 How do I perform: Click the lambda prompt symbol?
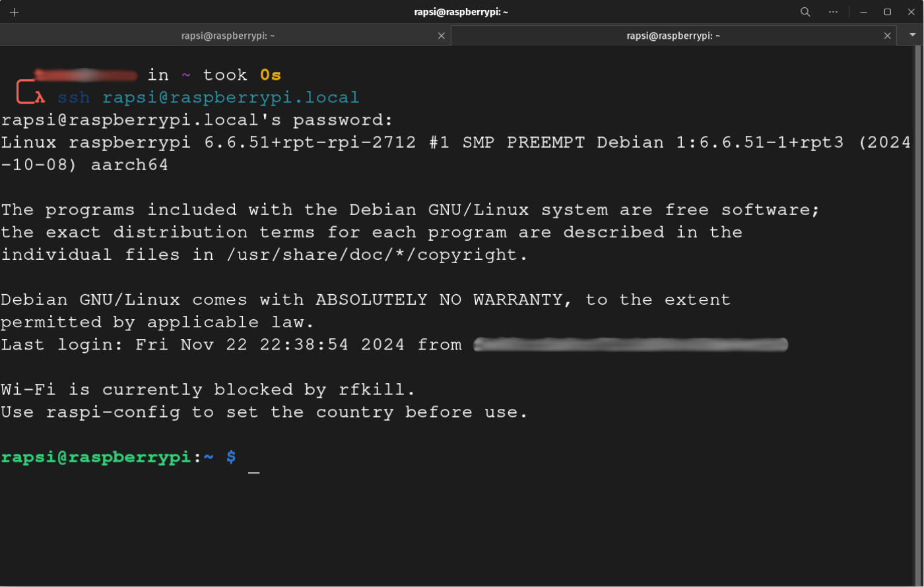pos(40,98)
